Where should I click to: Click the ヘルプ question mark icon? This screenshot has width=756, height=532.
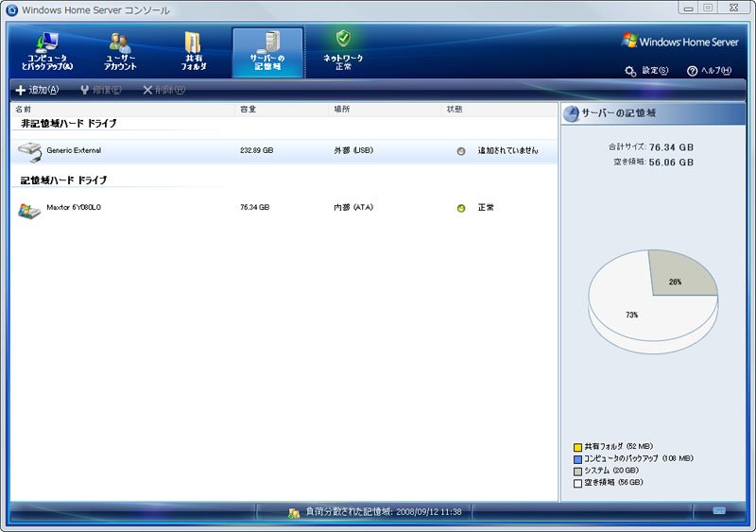coord(692,71)
